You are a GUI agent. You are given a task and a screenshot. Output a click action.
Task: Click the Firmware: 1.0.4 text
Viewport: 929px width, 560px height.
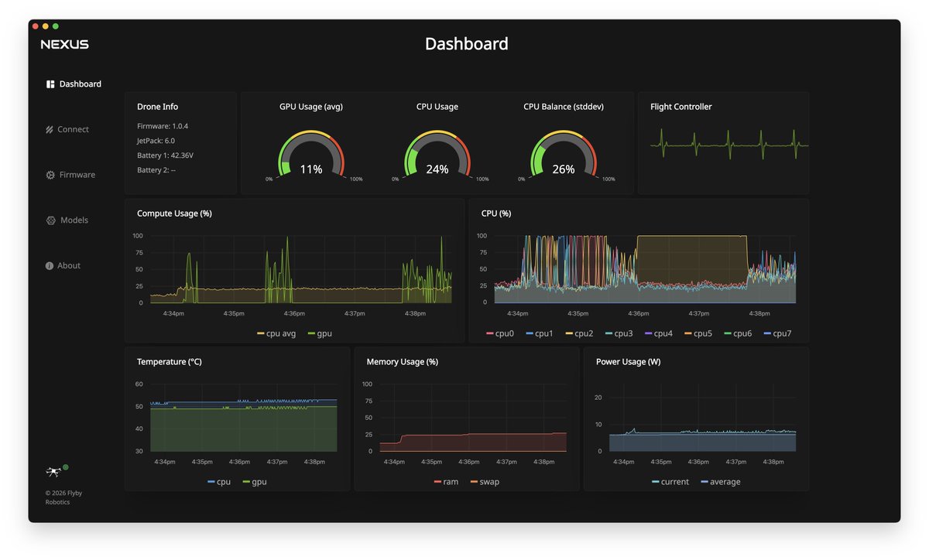(163, 126)
